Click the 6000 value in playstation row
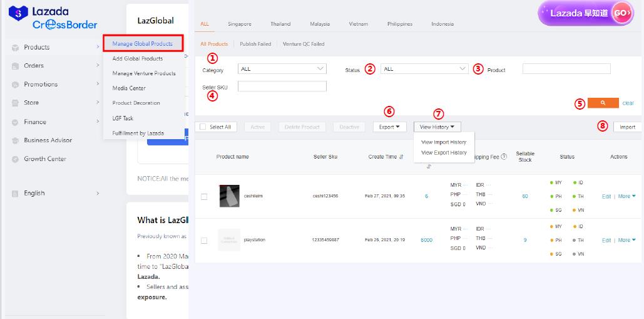Viewport: 644px width, 319px height. click(426, 241)
